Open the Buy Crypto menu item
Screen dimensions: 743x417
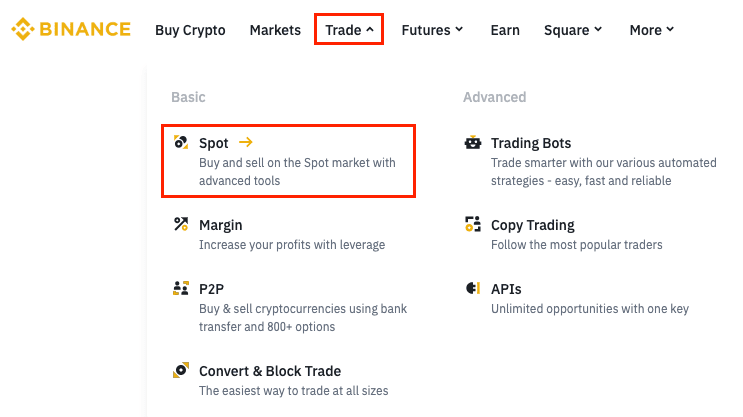[190, 30]
